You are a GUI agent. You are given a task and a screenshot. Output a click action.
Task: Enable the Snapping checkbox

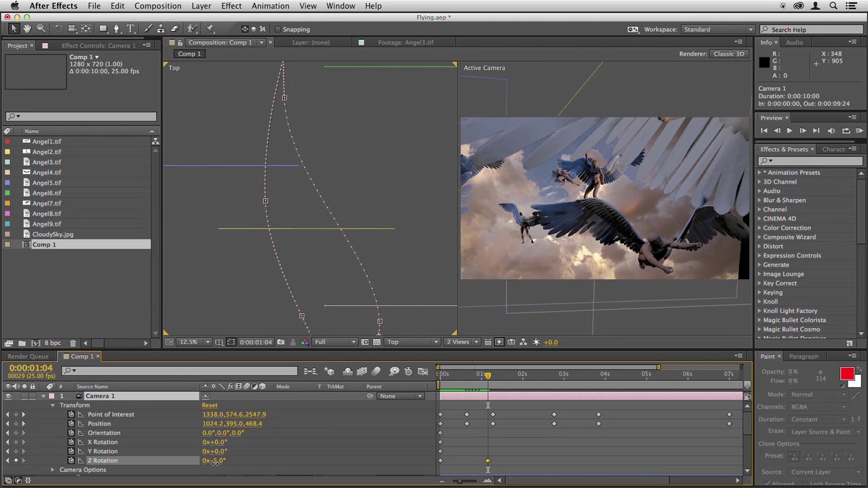click(277, 29)
